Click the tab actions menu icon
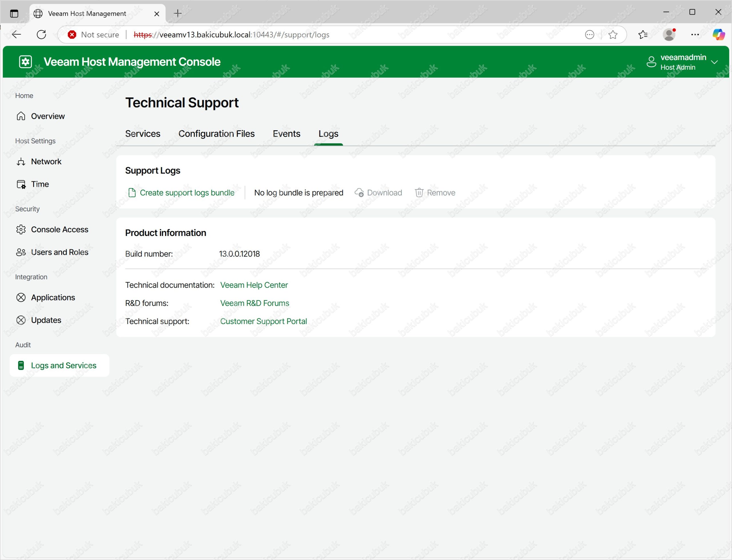Image resolution: width=732 pixels, height=560 pixels. pyautogui.click(x=14, y=14)
